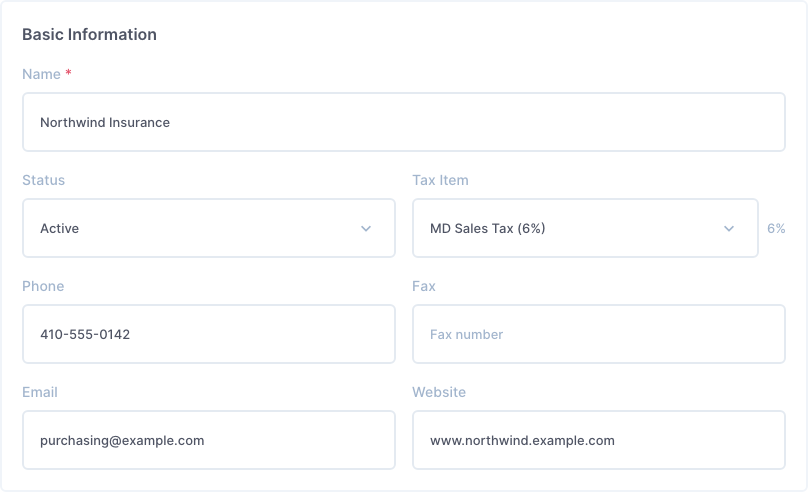Click the Website field www.northwind.example.com
Image resolution: width=808 pixels, height=492 pixels.
(599, 440)
